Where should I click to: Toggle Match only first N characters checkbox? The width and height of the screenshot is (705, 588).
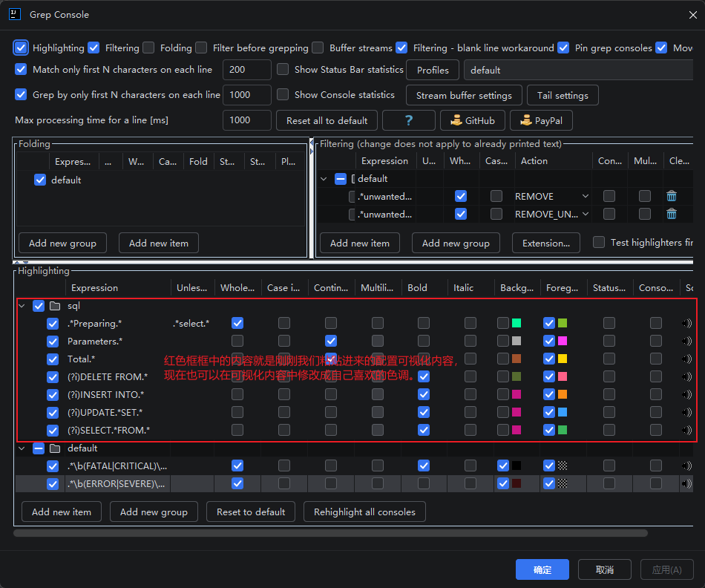(x=21, y=69)
